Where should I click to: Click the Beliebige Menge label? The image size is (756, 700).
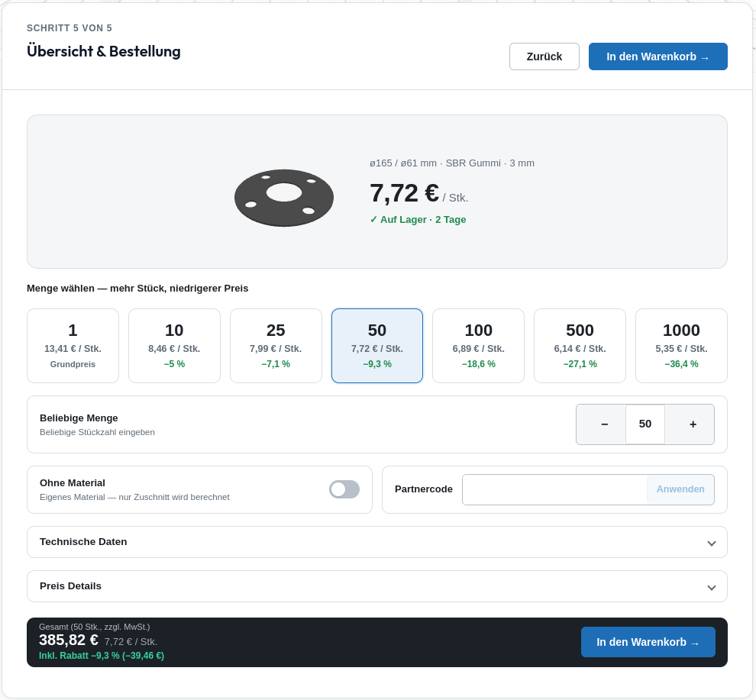[x=79, y=418]
